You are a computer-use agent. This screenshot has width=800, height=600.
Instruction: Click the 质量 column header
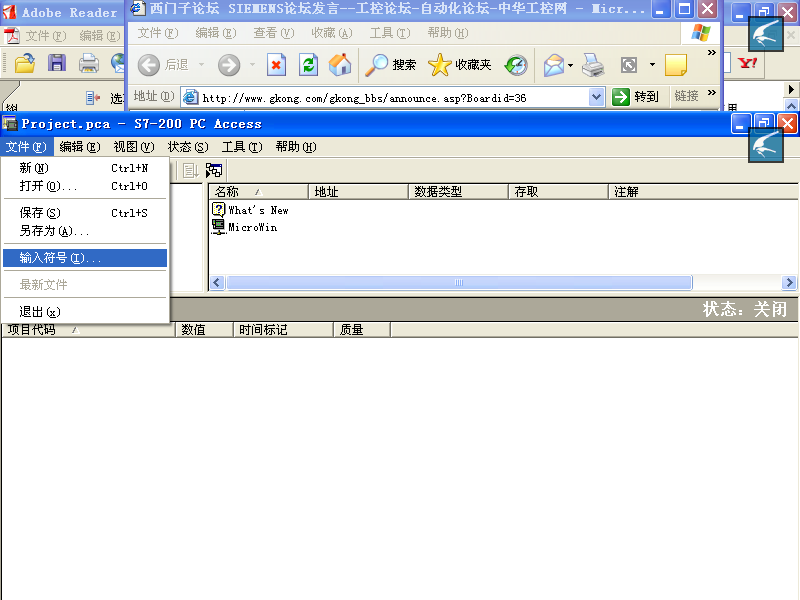[x=362, y=330]
